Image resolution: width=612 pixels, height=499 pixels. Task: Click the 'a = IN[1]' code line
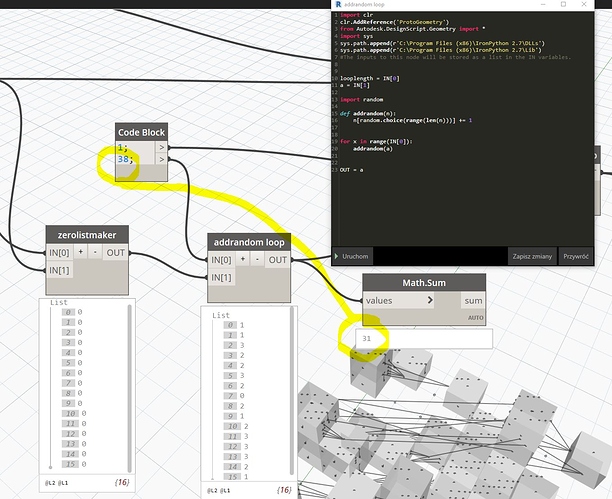[354, 85]
